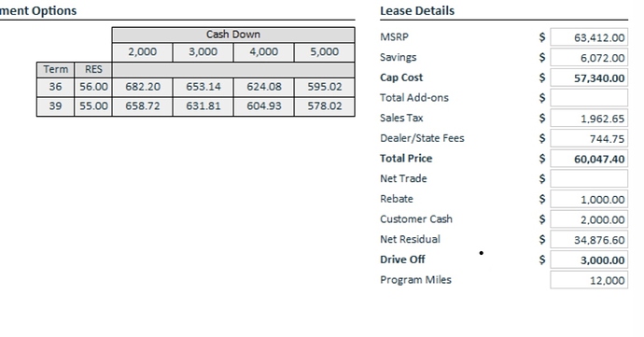
Task: Click the Dealer/State Fees value 744.75
Action: (x=589, y=138)
